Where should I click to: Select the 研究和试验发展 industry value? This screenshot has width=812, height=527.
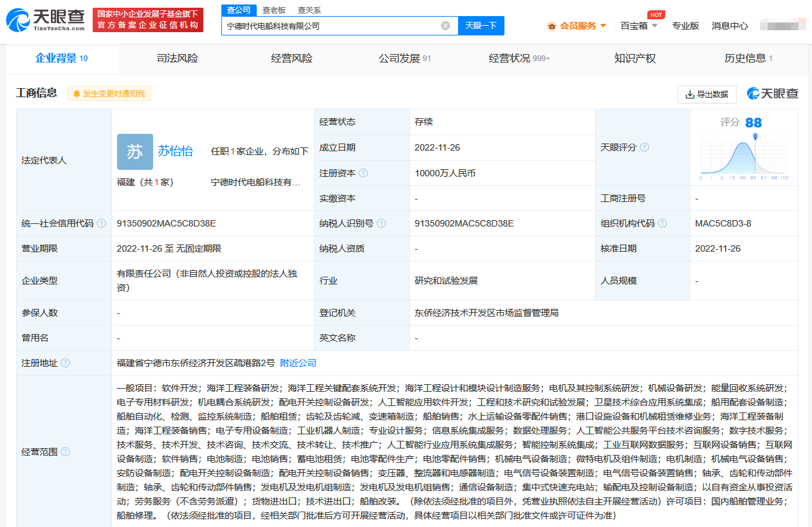tap(447, 281)
